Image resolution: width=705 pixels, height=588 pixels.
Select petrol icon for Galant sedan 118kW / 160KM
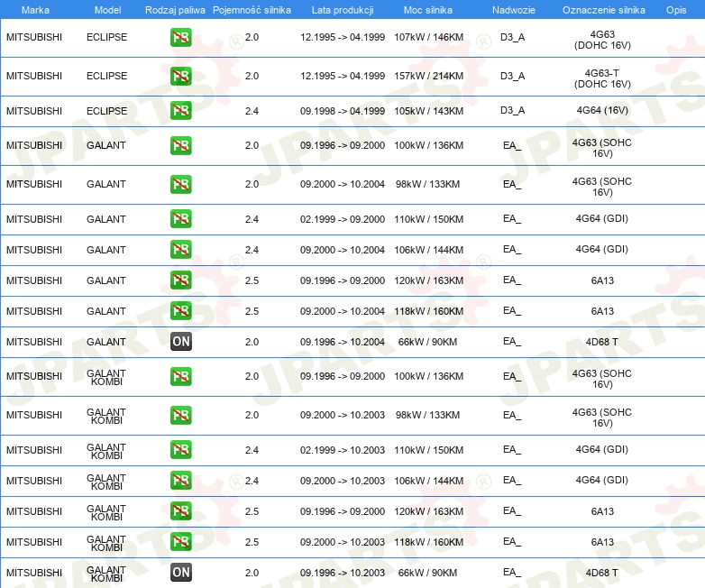tap(180, 311)
